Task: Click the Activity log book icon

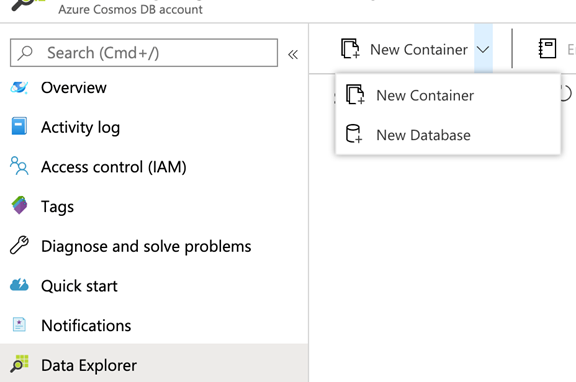Action: point(19,126)
